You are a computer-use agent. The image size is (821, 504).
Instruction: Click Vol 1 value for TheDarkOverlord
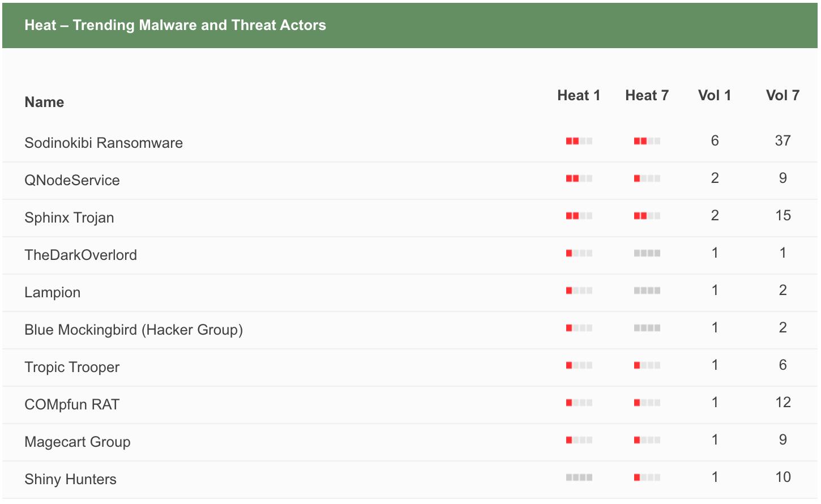[x=715, y=253]
